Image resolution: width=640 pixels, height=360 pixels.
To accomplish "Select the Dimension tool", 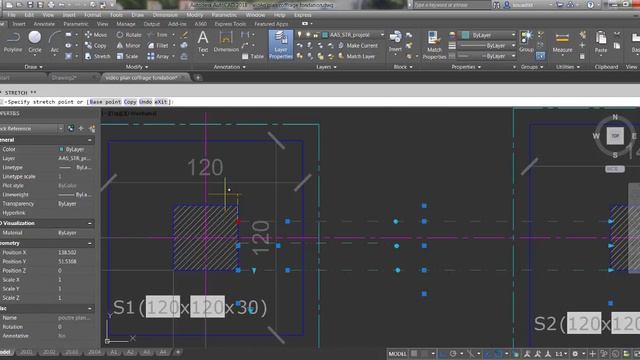I will point(226,43).
